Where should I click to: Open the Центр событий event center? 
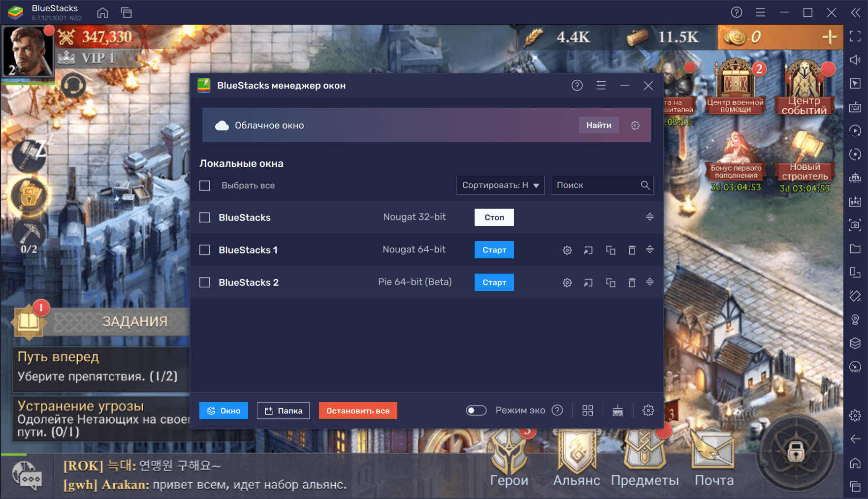(804, 88)
